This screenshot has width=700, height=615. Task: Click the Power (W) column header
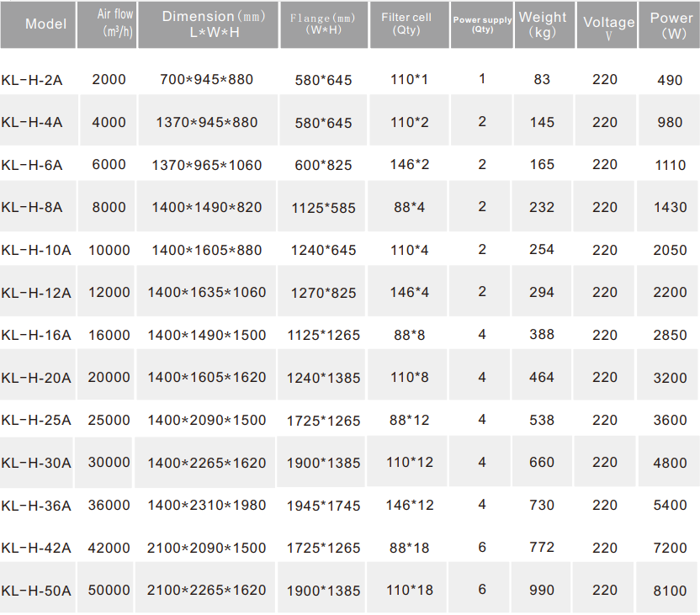pyautogui.click(x=671, y=24)
